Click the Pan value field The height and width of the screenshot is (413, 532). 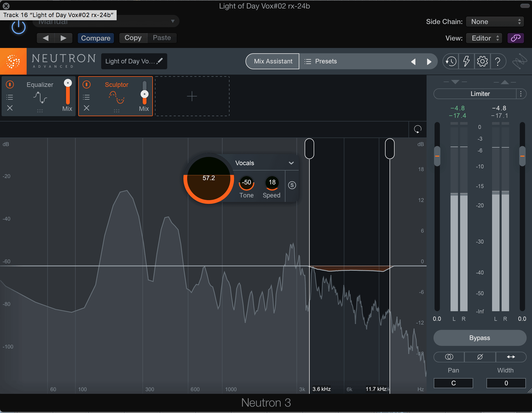pyautogui.click(x=453, y=383)
